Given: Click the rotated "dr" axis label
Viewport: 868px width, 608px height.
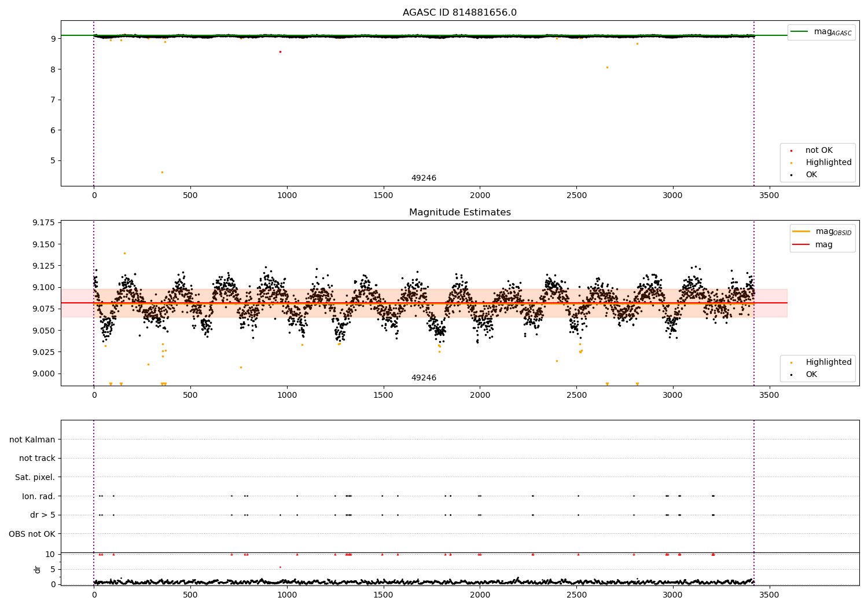Looking at the screenshot, I should coord(38,569).
